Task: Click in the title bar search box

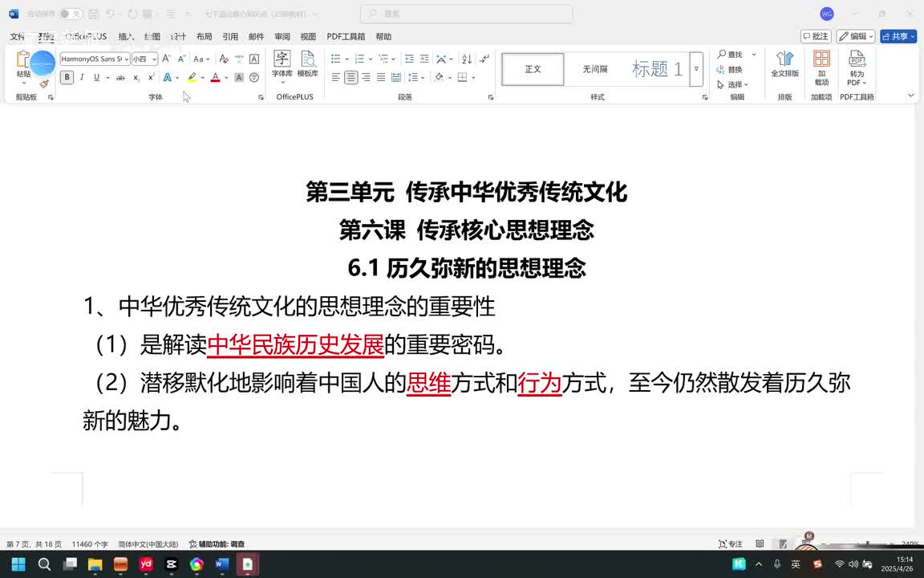Action: coord(466,14)
